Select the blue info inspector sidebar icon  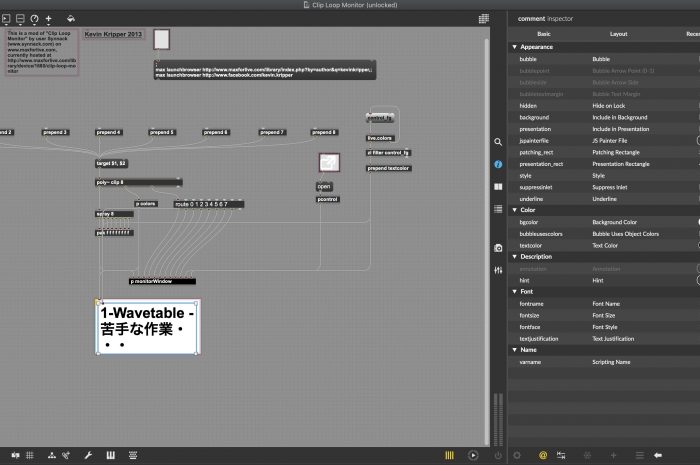(x=498, y=164)
